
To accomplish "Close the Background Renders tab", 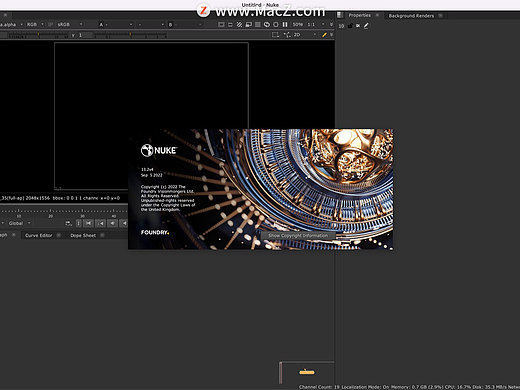I will click(440, 16).
